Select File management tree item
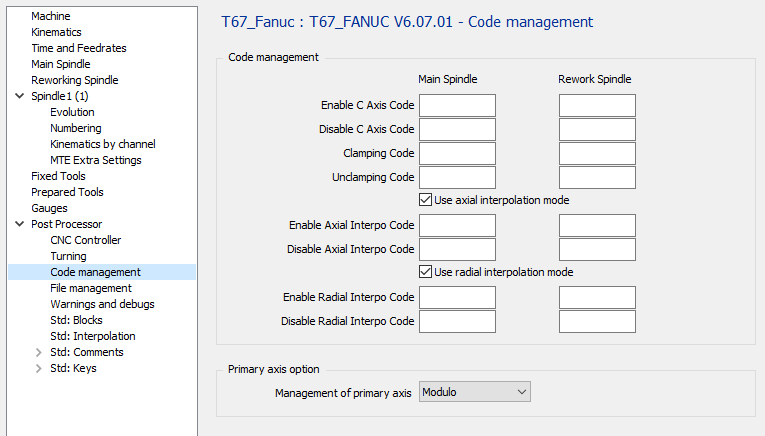 90,288
